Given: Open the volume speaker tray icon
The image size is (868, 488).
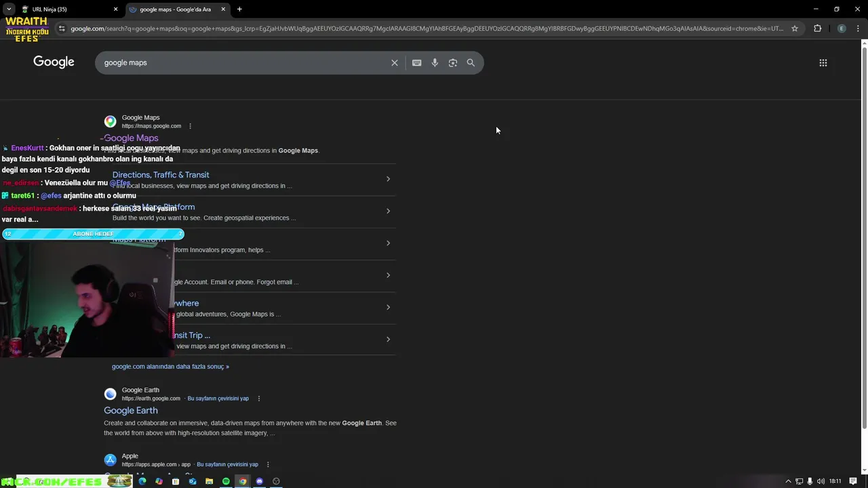Looking at the screenshot, I should (x=821, y=481).
